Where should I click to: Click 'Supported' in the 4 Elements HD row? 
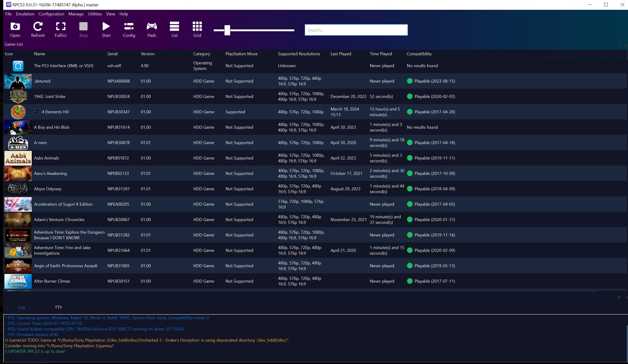pos(235,112)
